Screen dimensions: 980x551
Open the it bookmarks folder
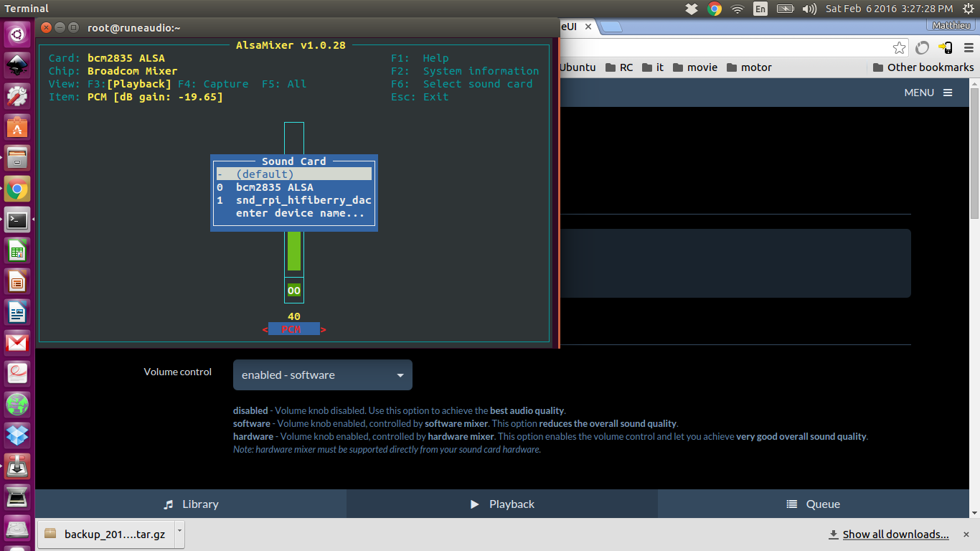click(x=653, y=67)
